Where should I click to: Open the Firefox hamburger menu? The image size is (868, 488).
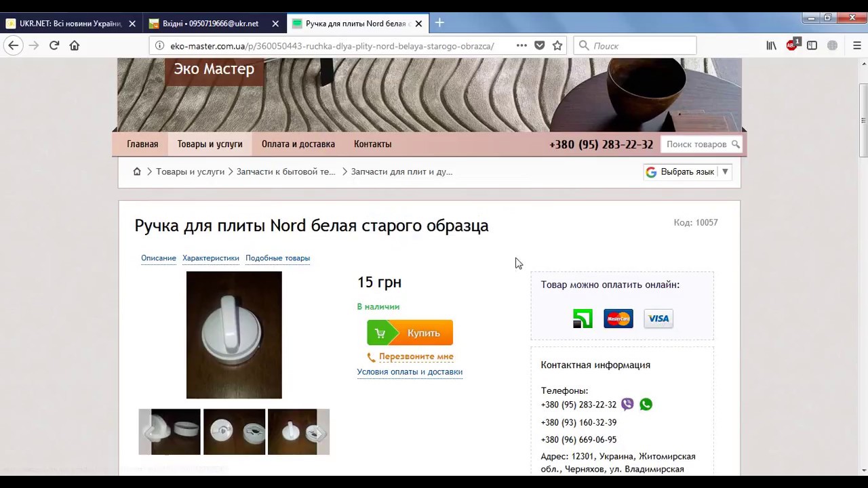(x=856, y=45)
